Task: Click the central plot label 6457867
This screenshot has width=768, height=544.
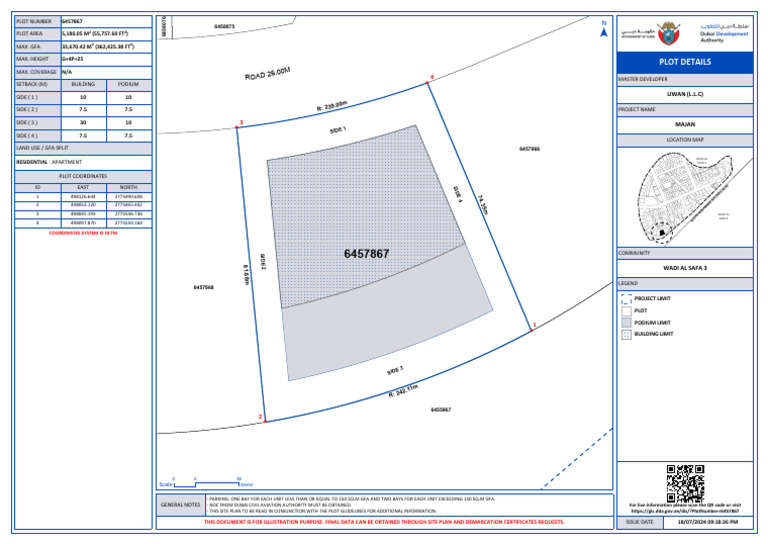Action: coord(366,254)
